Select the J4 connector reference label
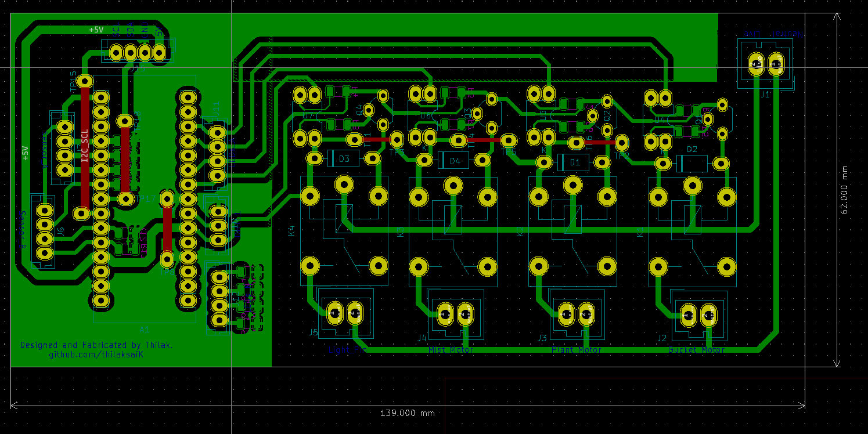Screen dimensions: 868x434 (422, 338)
